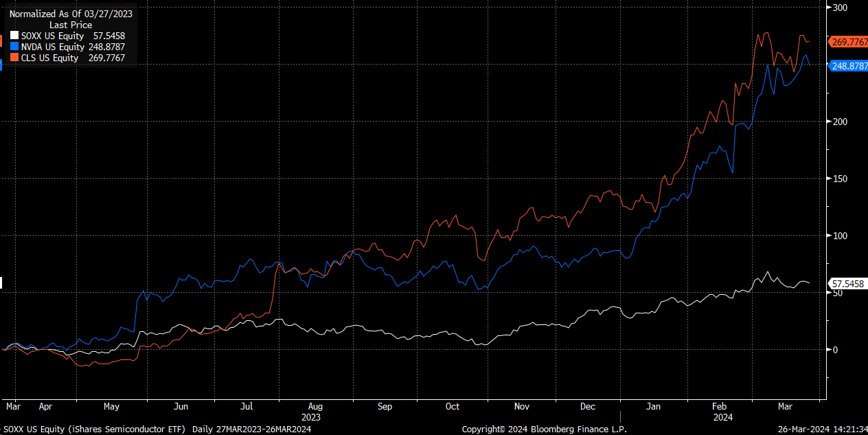Click the 300 y-axis label
Image resolution: width=868 pixels, height=435 pixels.
839,7
